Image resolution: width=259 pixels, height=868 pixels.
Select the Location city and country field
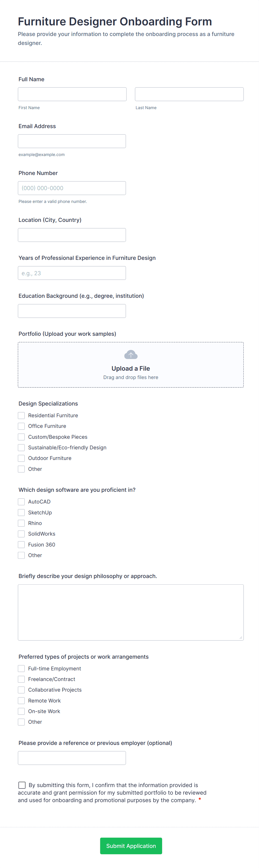[x=72, y=235]
